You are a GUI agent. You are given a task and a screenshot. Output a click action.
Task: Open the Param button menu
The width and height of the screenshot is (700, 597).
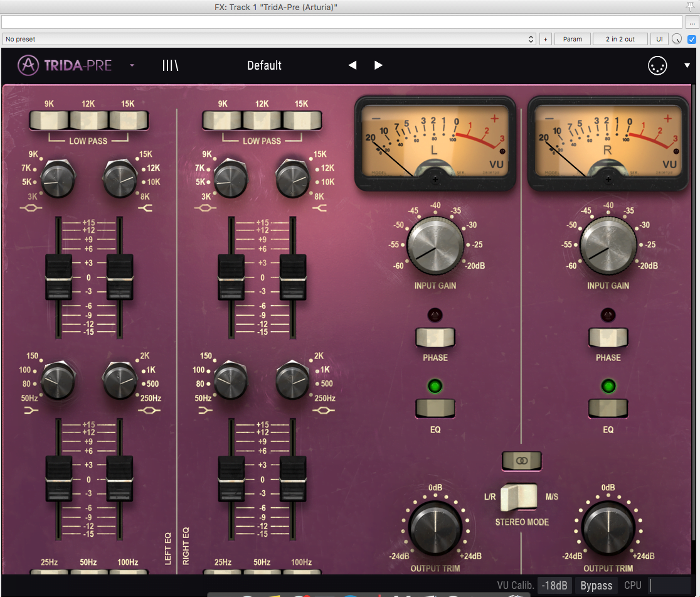[x=572, y=39]
